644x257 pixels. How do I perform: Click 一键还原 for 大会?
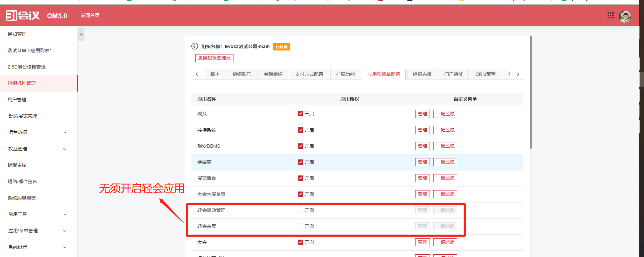click(x=445, y=242)
